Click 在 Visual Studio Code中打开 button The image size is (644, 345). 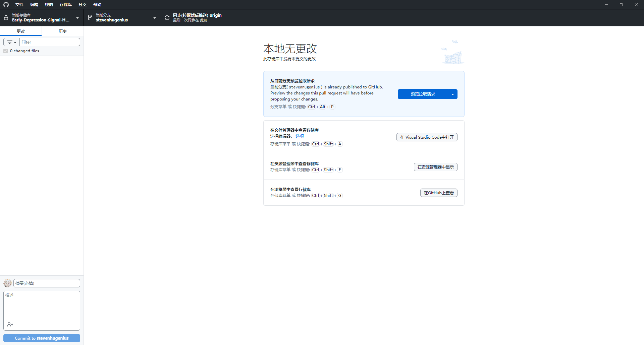pyautogui.click(x=427, y=137)
